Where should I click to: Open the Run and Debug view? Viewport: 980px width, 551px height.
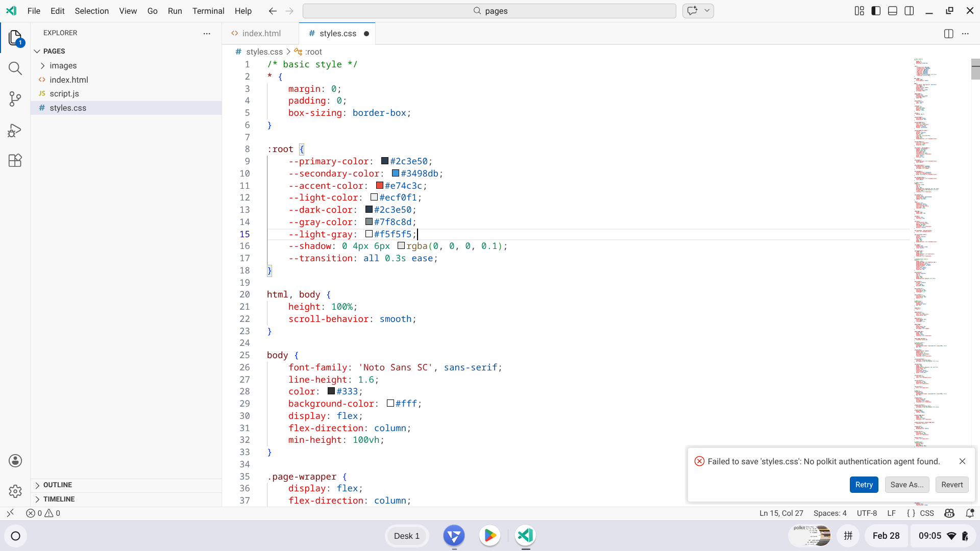[15, 131]
